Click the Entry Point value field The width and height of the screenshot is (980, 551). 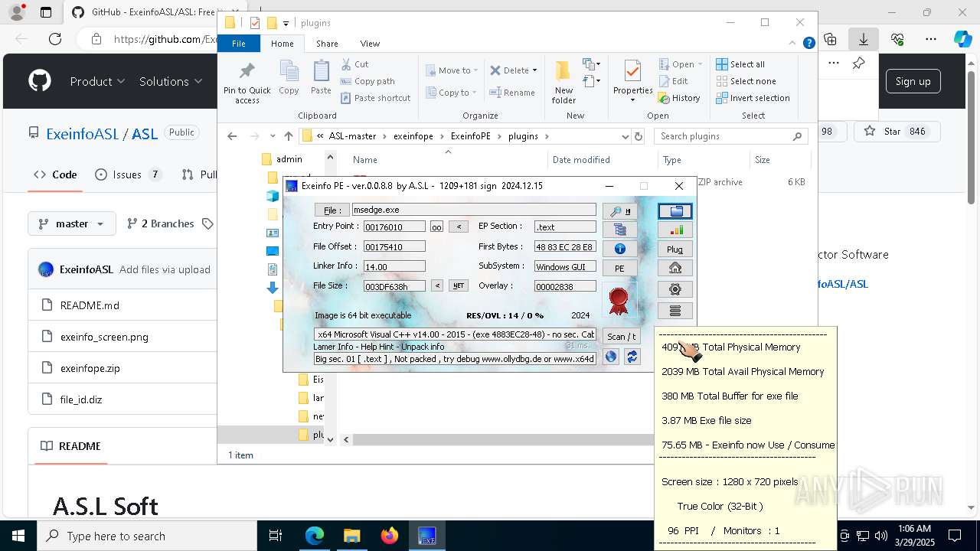394,227
